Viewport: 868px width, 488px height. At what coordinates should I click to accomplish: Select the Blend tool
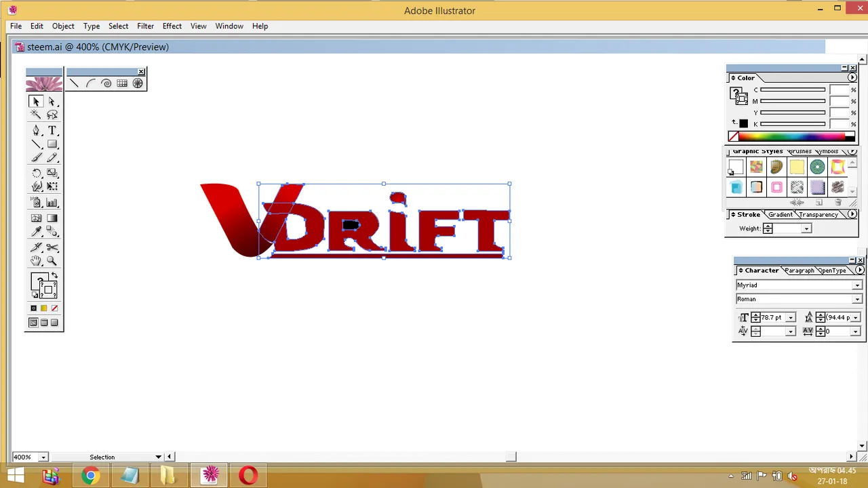(x=52, y=232)
